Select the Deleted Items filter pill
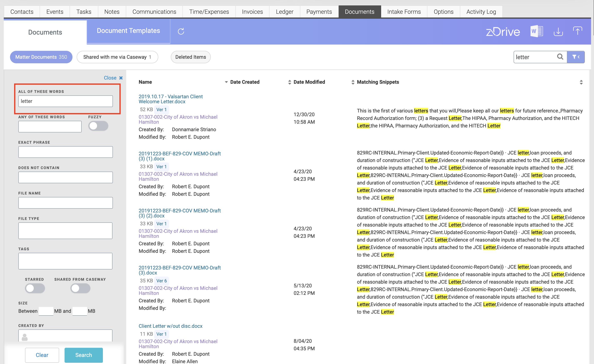594x364 pixels. click(x=190, y=57)
